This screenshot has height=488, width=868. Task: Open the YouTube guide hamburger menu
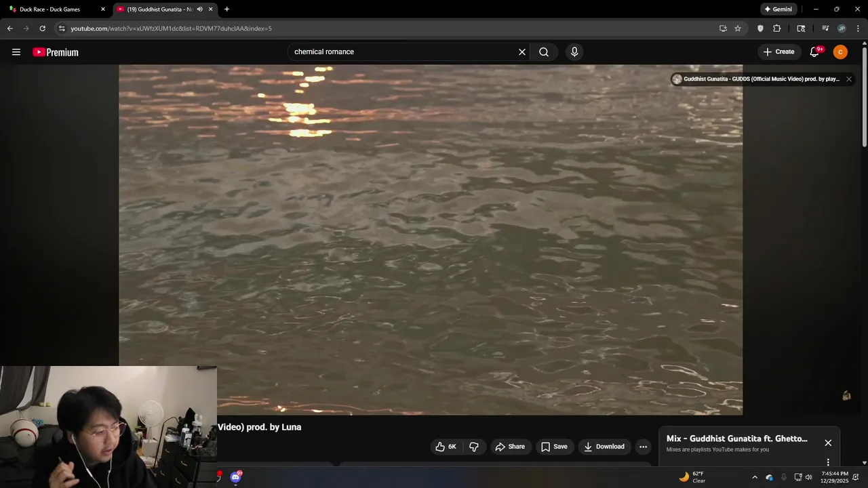tap(16, 52)
